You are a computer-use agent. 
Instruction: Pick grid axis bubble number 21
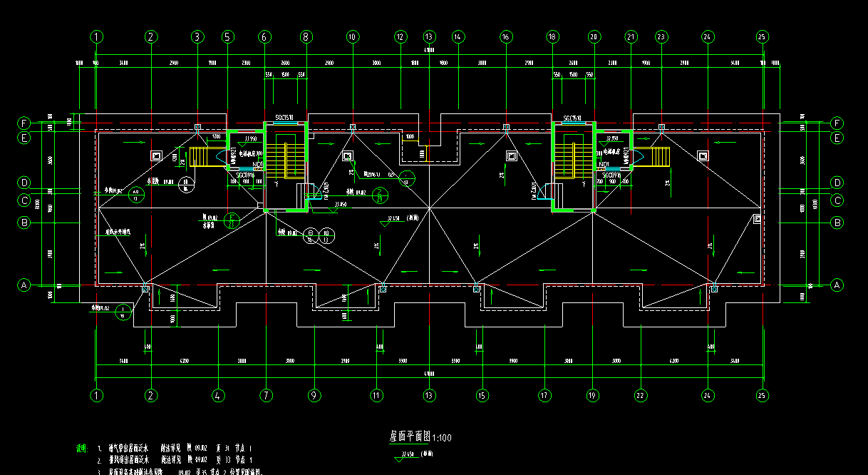pyautogui.click(x=630, y=36)
